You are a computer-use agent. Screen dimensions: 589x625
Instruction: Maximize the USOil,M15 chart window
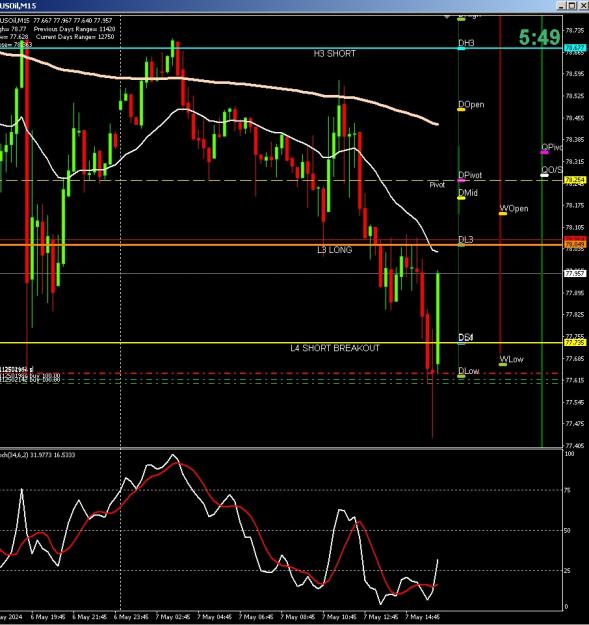(x=572, y=6)
